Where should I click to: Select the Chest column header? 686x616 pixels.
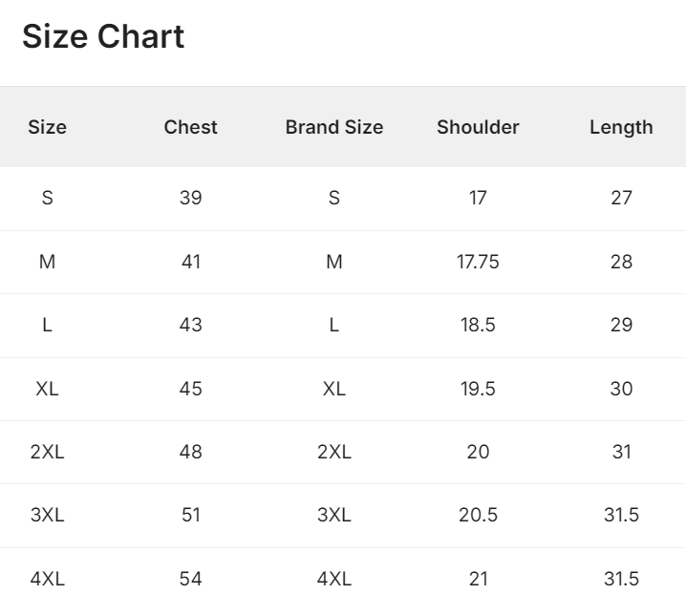pos(191,127)
